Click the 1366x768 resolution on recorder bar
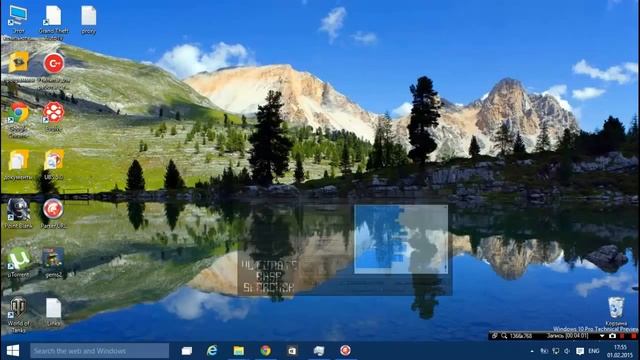The image size is (640, 360). click(x=521, y=336)
